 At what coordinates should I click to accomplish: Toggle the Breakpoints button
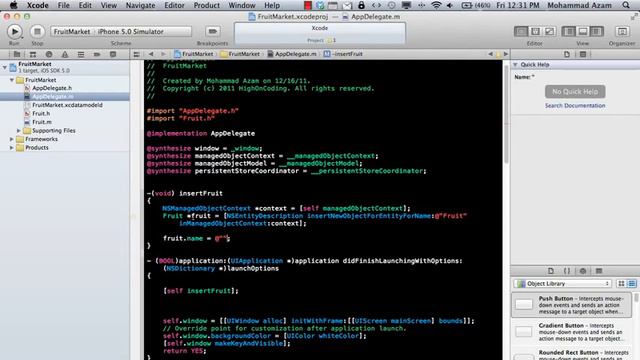212,31
